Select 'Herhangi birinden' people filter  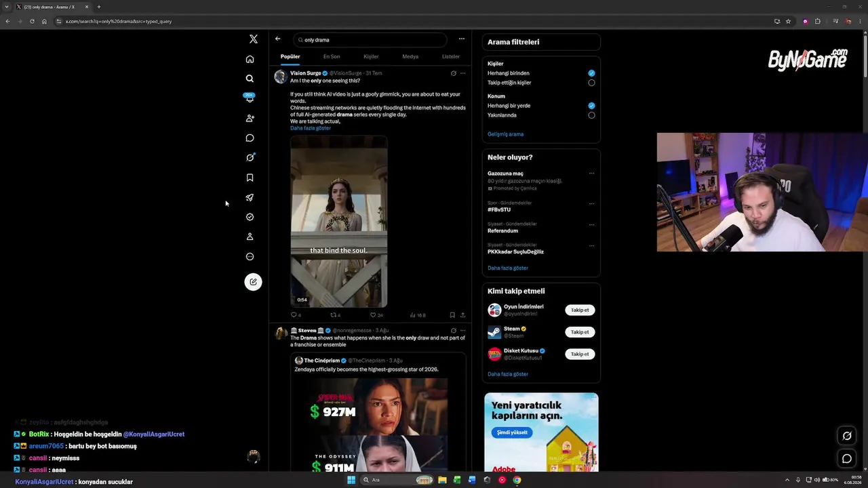click(x=591, y=73)
